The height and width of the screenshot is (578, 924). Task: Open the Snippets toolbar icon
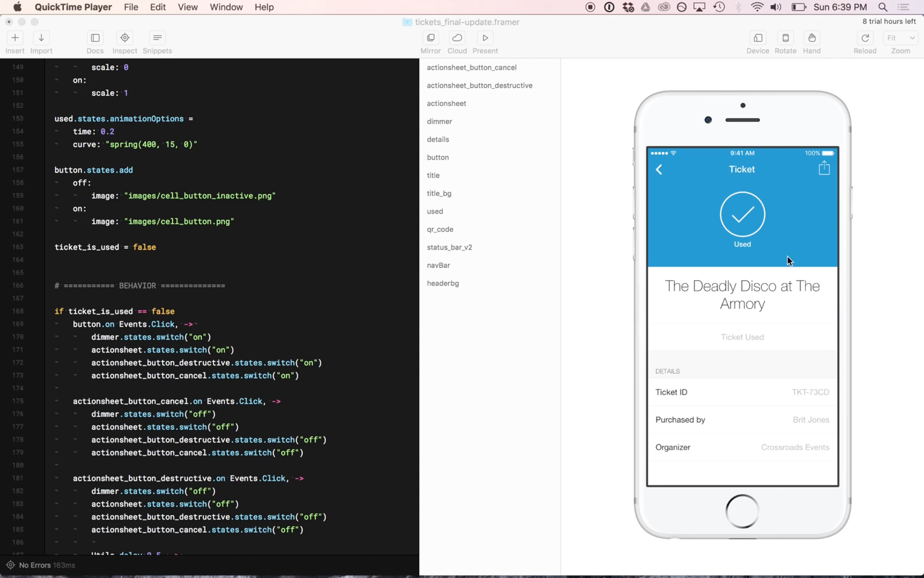tap(157, 38)
